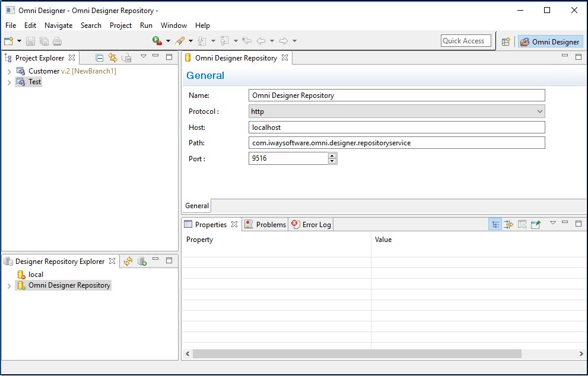This screenshot has height=376, width=588.
Task: Open the Run menu
Action: coord(146,26)
